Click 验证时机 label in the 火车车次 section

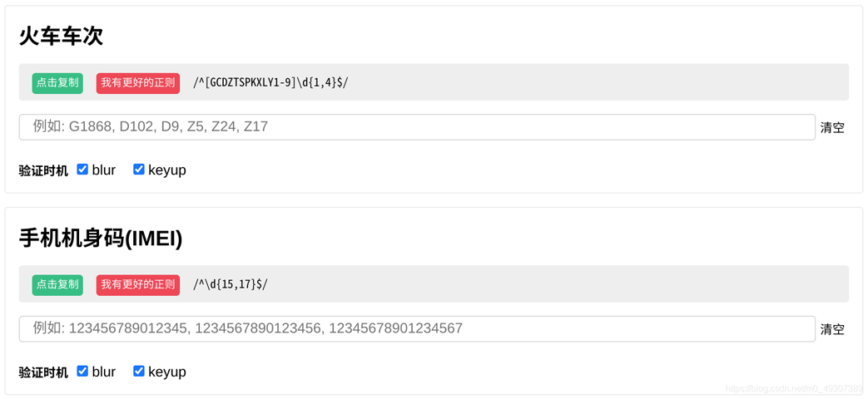click(43, 171)
